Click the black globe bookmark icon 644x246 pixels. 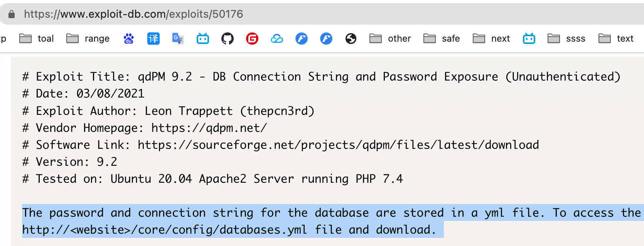[351, 39]
